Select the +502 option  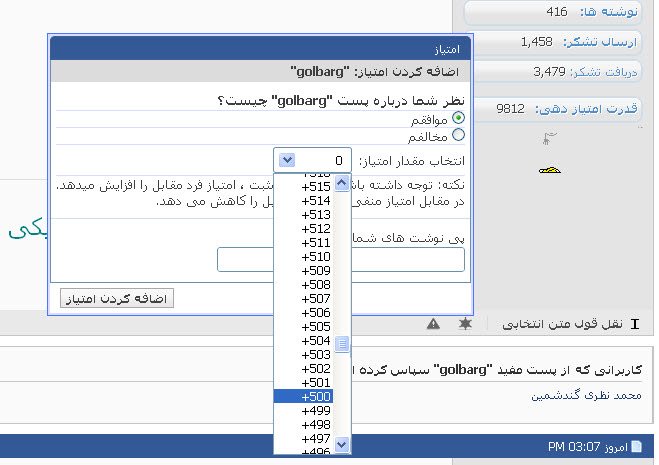tap(303, 368)
